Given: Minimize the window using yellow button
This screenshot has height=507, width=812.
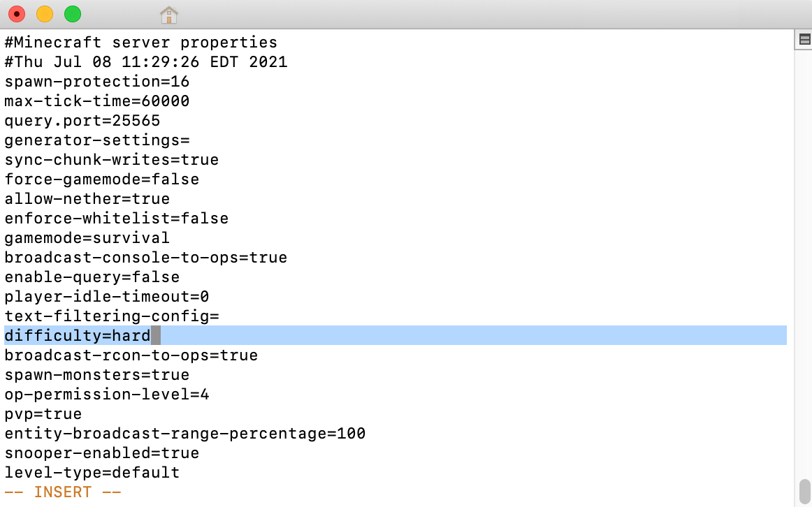Looking at the screenshot, I should click(44, 14).
